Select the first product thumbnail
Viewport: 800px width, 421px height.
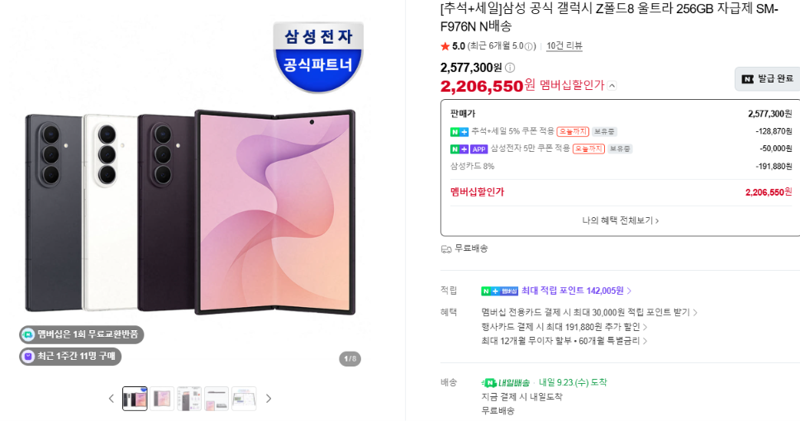pos(135,399)
